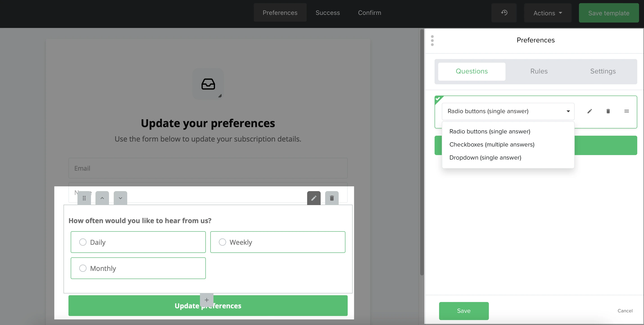The image size is (644, 325).
Task: Select the Daily radio button
Action: click(x=83, y=242)
